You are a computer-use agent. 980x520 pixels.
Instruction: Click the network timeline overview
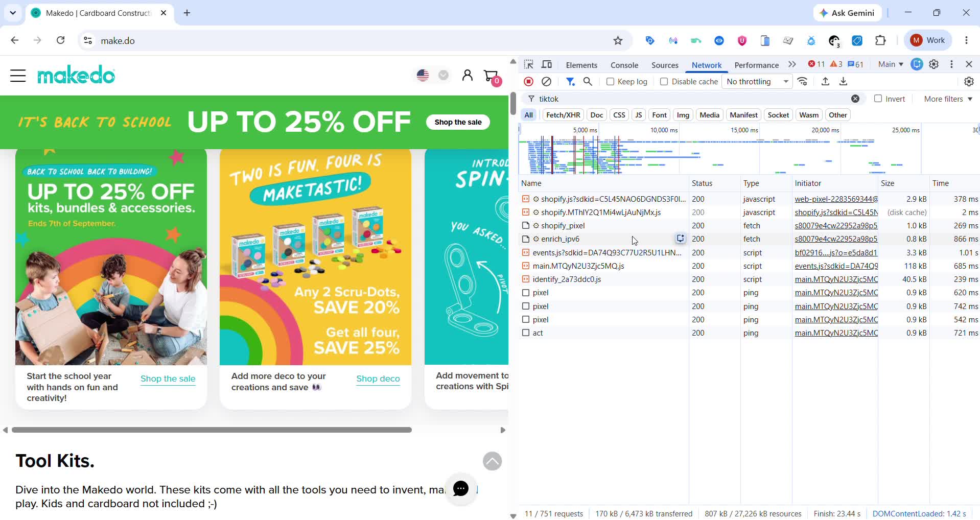tap(749, 149)
